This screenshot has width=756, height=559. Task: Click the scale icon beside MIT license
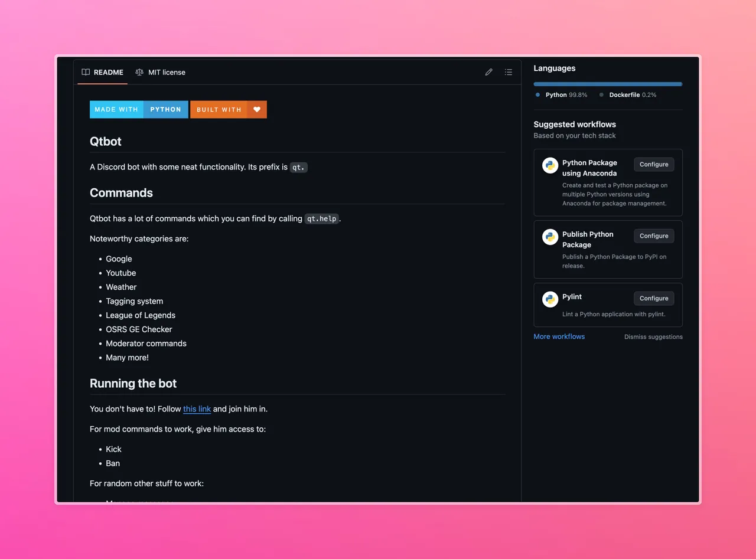(x=139, y=72)
